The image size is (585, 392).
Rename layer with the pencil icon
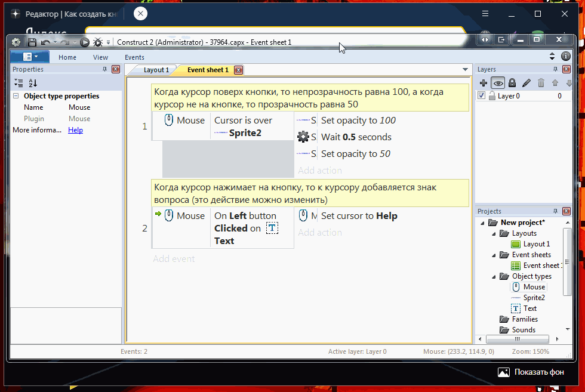tap(526, 83)
